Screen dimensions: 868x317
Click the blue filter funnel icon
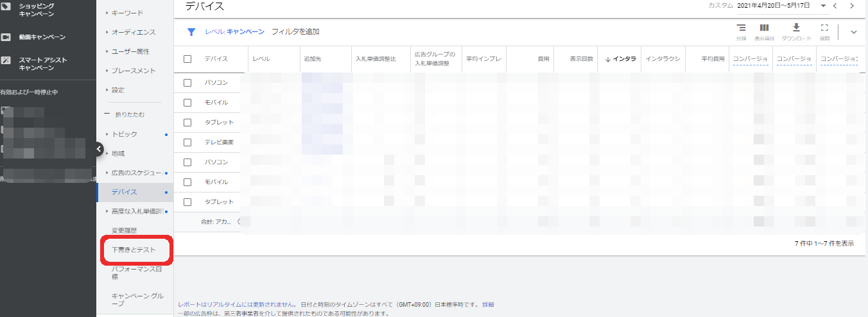pos(191,31)
